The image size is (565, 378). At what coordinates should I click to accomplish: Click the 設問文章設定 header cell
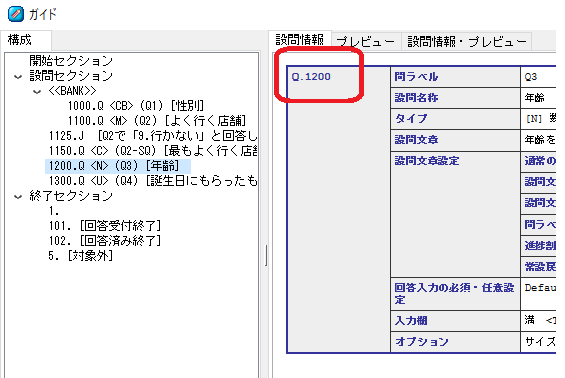click(456, 214)
